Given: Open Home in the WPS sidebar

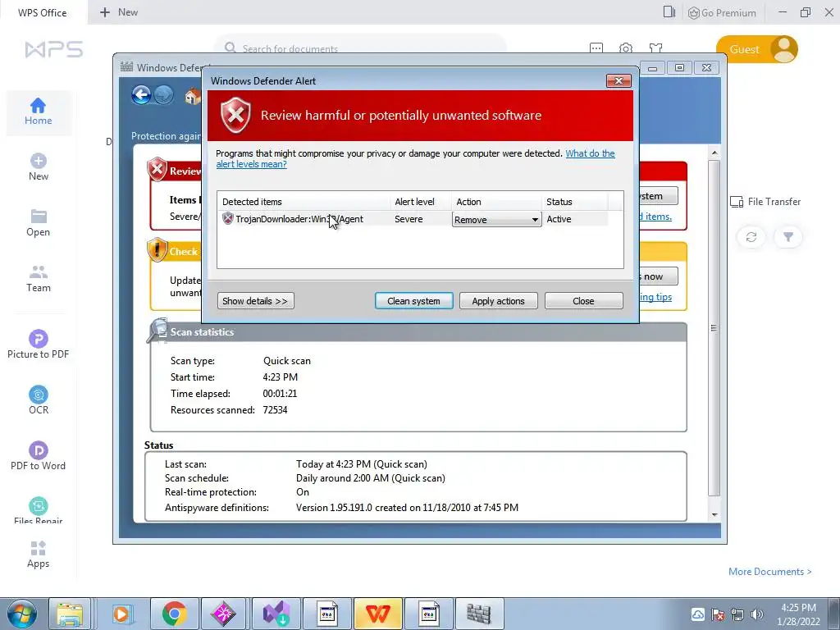Looking at the screenshot, I should pos(38,112).
